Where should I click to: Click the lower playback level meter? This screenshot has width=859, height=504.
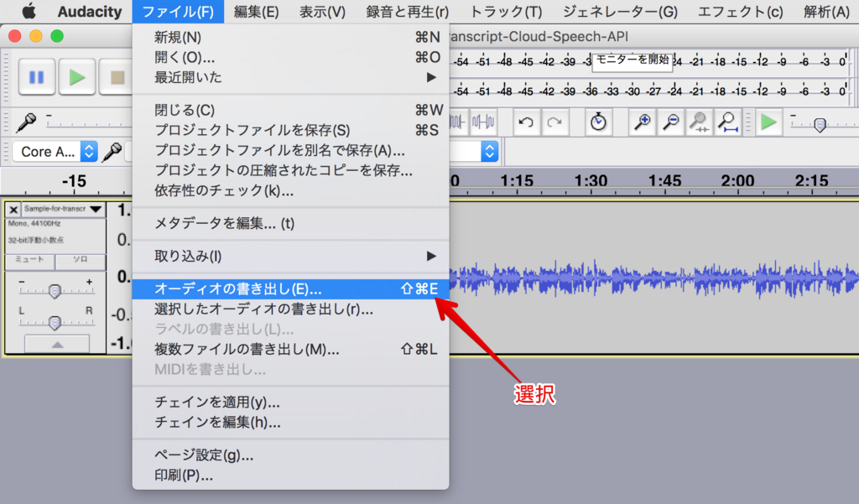pyautogui.click(x=649, y=91)
